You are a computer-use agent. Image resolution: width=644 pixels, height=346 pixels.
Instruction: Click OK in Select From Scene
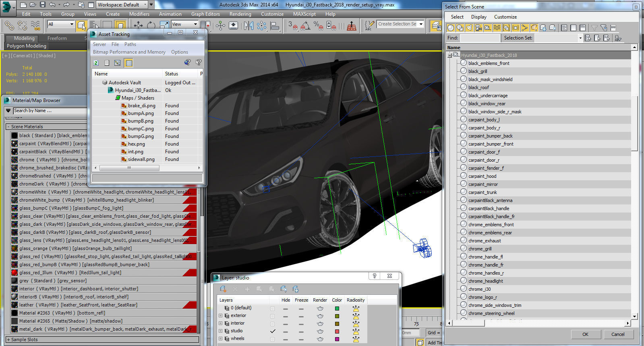point(585,334)
